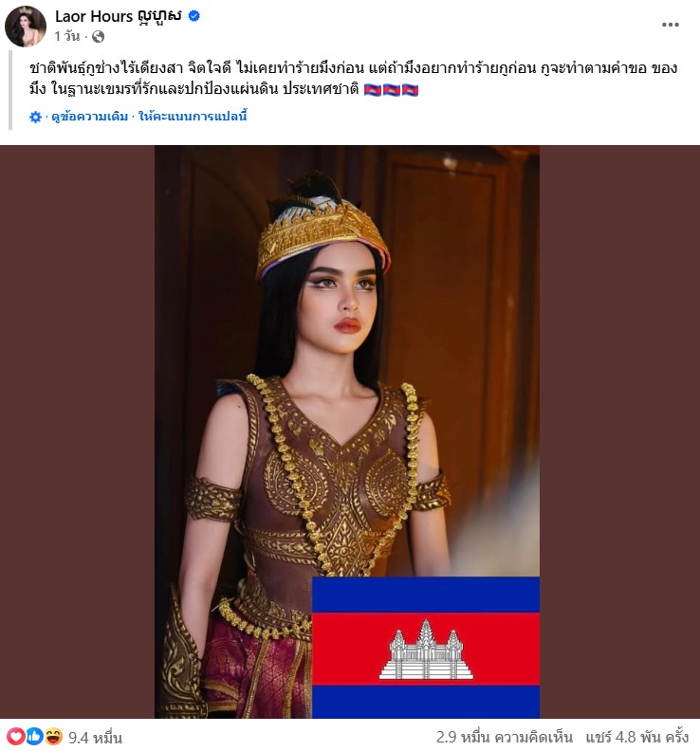This screenshot has width=700, height=751.
Task: Click 'ให้คะแนนการแปลนี้' to rate translation
Action: tap(193, 117)
